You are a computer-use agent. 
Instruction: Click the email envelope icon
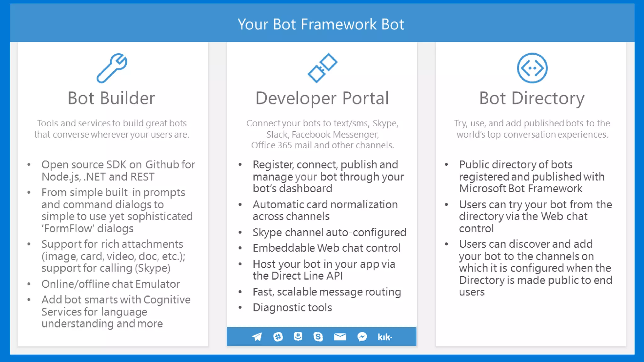click(x=340, y=337)
